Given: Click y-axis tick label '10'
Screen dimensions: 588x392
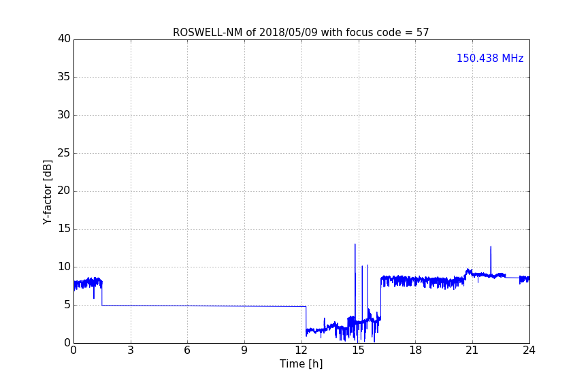Looking at the screenshot, I should click(64, 267).
